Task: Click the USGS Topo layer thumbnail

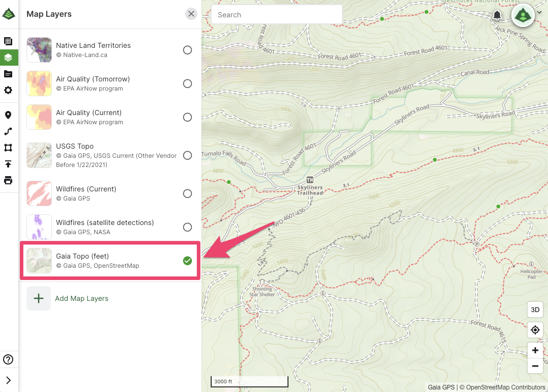Action: point(39,155)
